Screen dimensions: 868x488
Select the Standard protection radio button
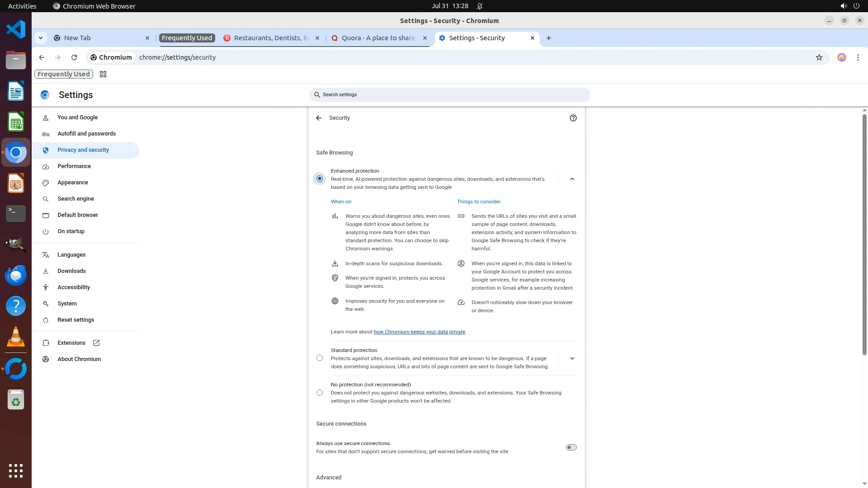pos(320,358)
